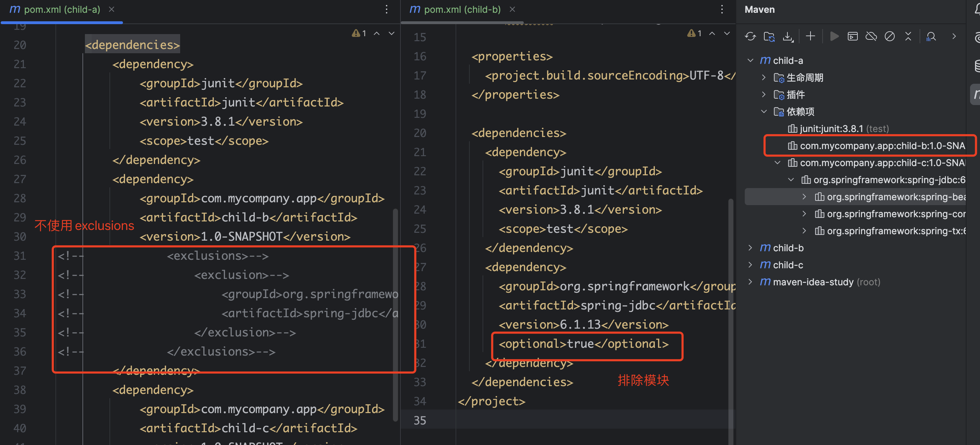Click Reload All Maven Projects icon
The height and width of the screenshot is (445, 980).
[750, 36]
